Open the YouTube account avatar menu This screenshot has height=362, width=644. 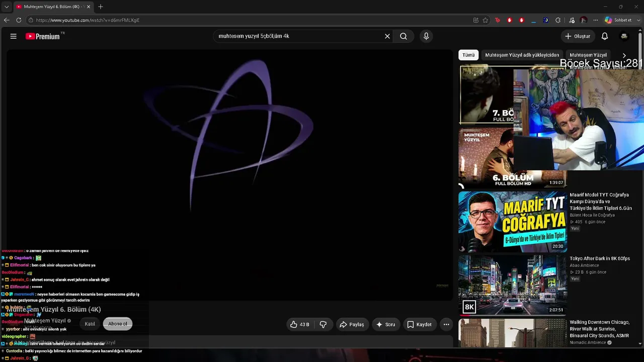624,36
